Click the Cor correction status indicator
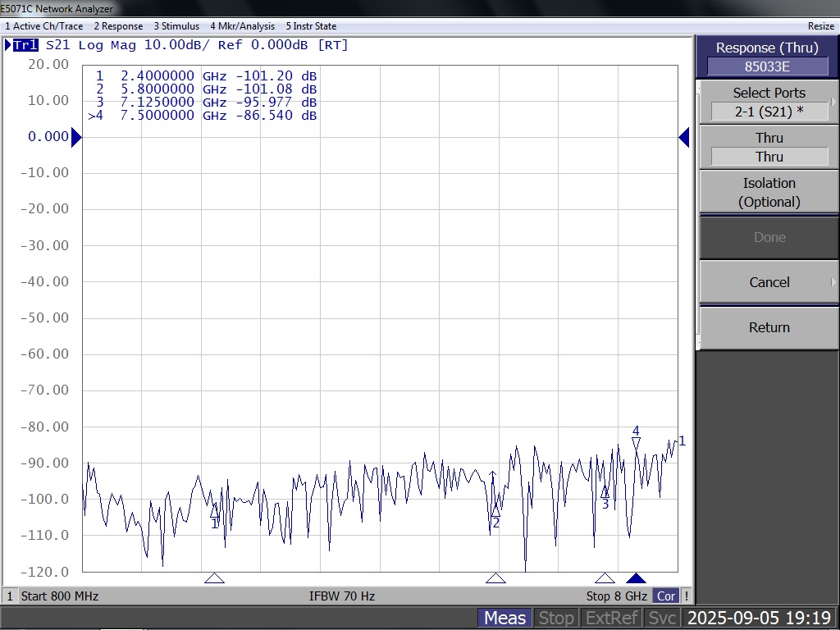This screenshot has width=840, height=630. click(666, 596)
